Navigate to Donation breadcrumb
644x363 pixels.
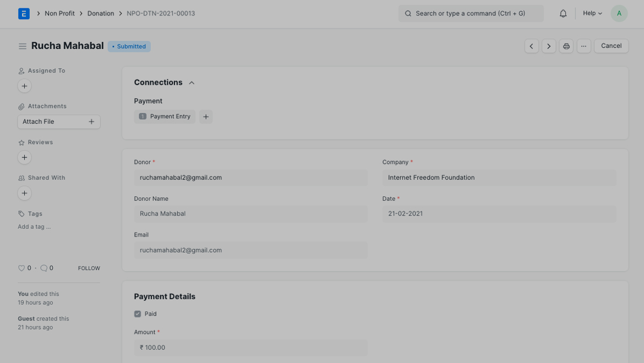(x=101, y=13)
